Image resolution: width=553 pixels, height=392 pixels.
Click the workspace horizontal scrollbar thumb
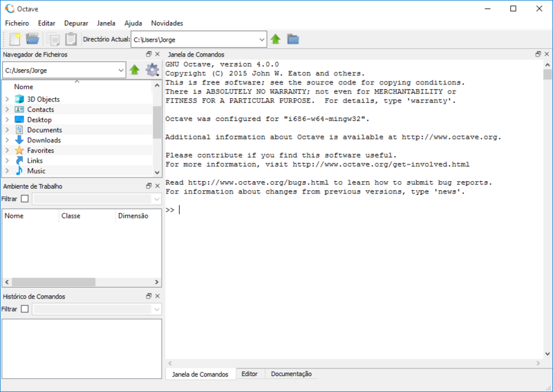pos(54,282)
